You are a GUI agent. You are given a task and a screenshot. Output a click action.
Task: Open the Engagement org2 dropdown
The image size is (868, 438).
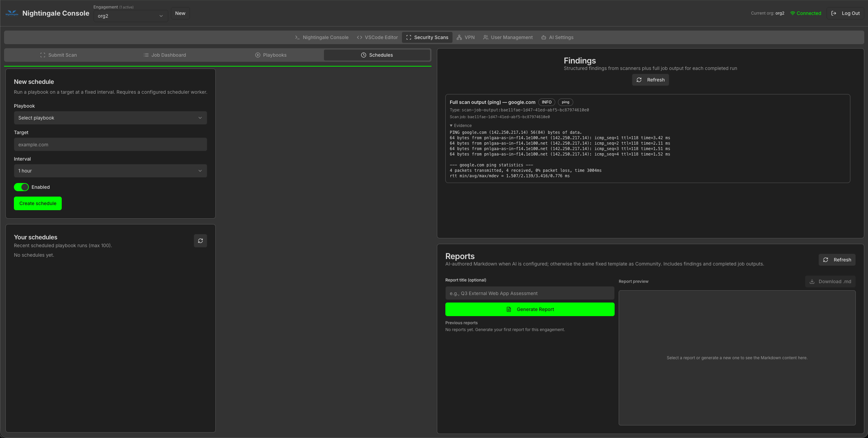point(131,16)
